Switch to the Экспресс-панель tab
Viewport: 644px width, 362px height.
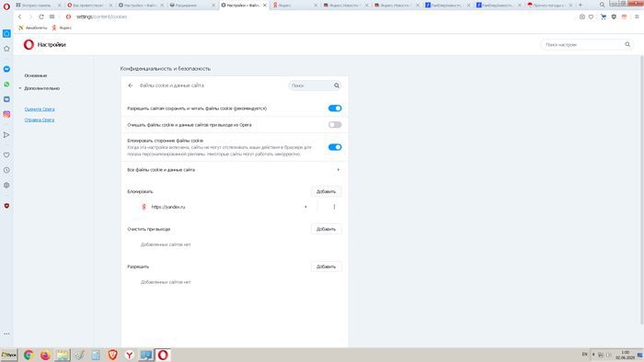[39, 5]
